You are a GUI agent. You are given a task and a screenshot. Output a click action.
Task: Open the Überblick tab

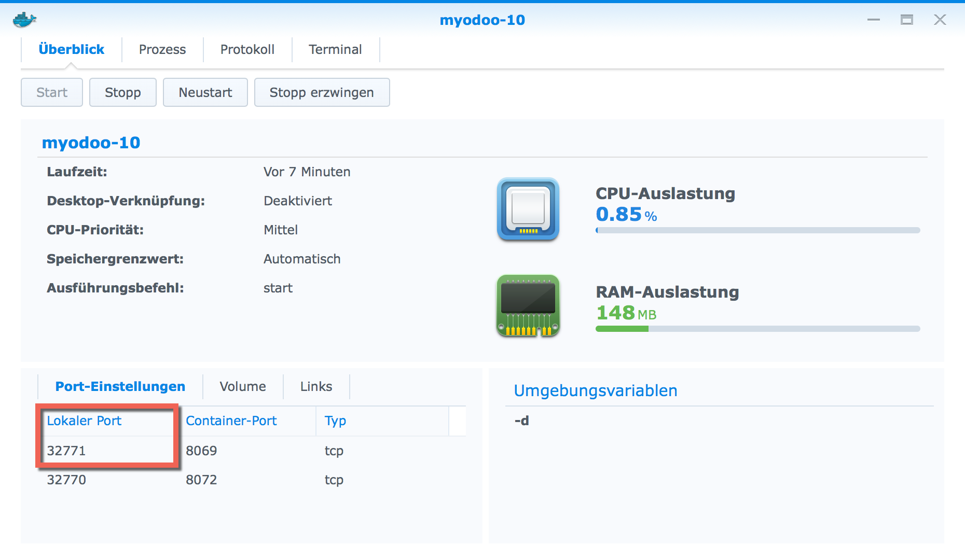[71, 49]
